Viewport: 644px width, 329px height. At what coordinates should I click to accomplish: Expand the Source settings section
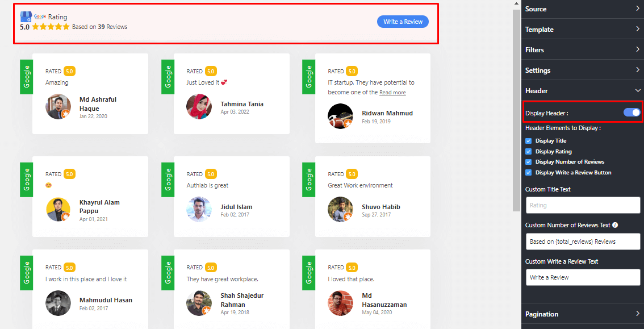pyautogui.click(x=582, y=9)
